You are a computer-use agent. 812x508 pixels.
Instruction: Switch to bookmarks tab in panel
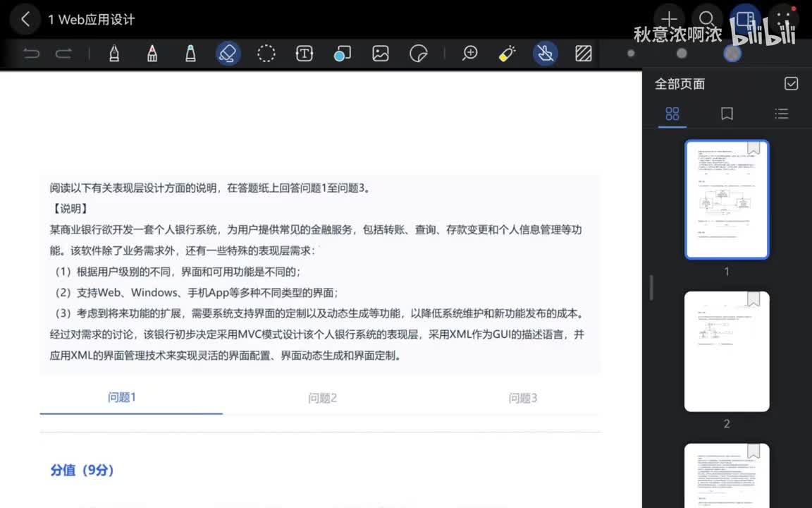tap(727, 114)
